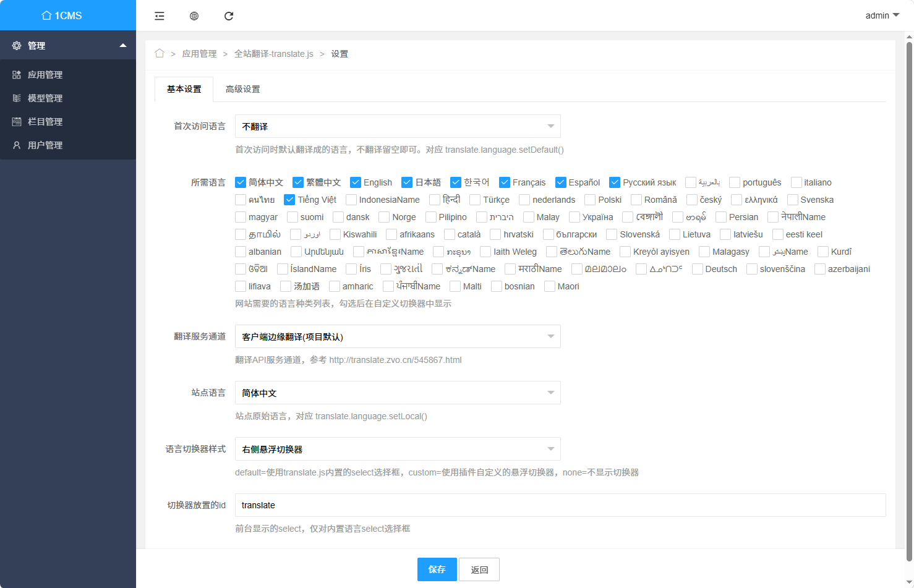The width and height of the screenshot is (914, 588).
Task: Click the 保存 button
Action: [437, 569]
